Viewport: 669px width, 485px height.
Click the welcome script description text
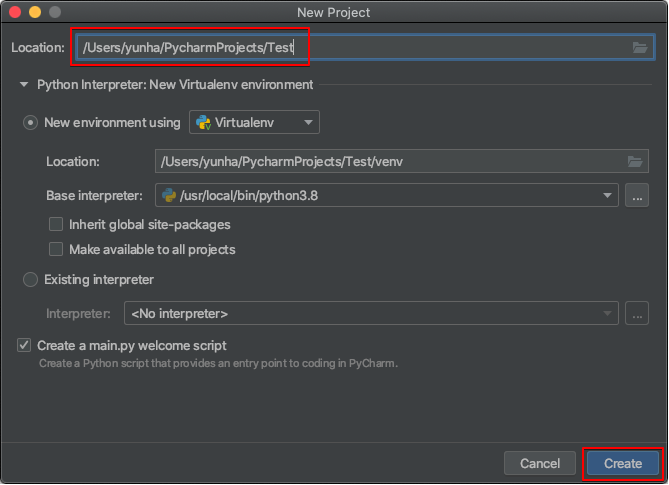tap(218, 363)
